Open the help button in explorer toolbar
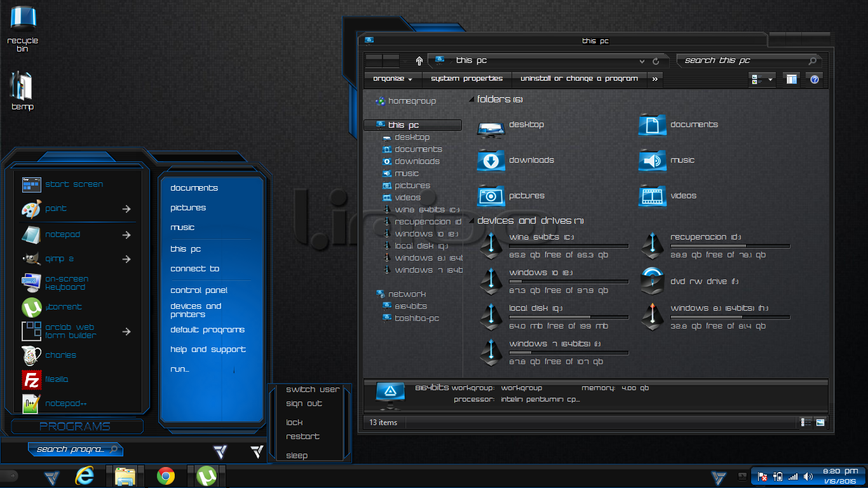The height and width of the screenshot is (488, 868). pyautogui.click(x=815, y=79)
